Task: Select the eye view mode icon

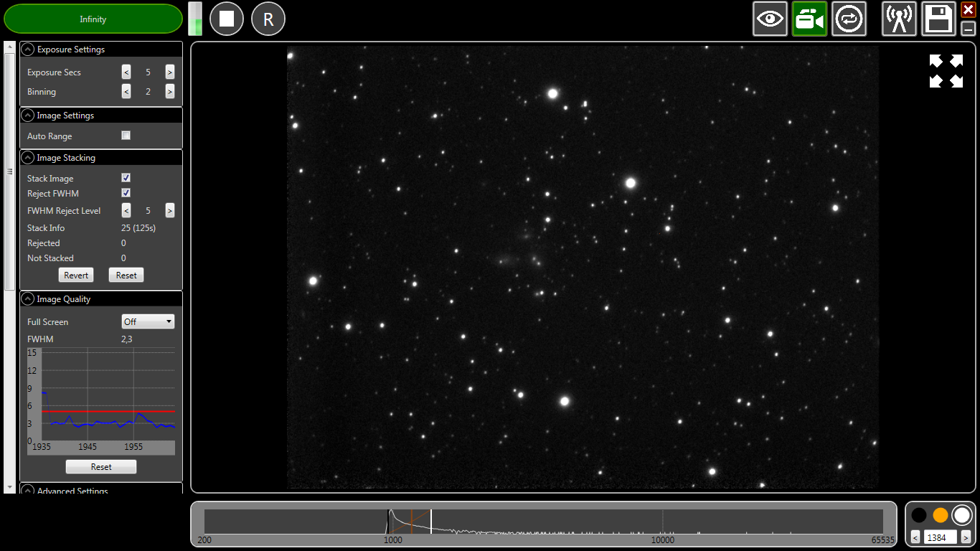Action: pyautogui.click(x=770, y=19)
